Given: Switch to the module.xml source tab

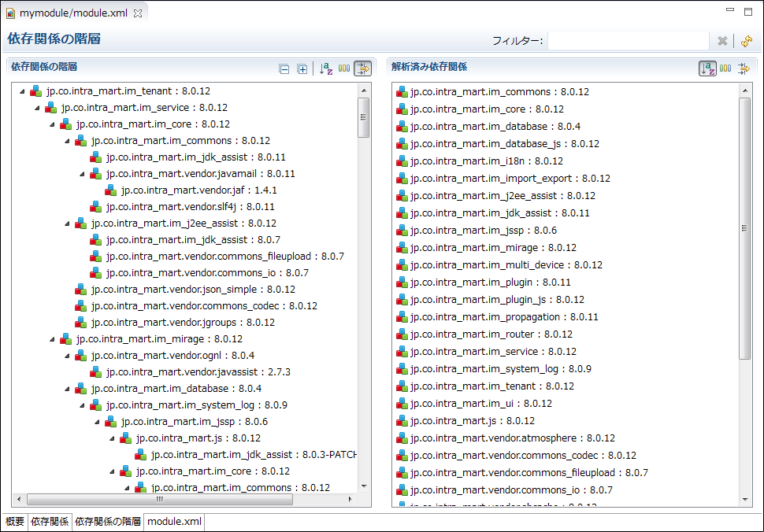Looking at the screenshot, I should coord(174,521).
